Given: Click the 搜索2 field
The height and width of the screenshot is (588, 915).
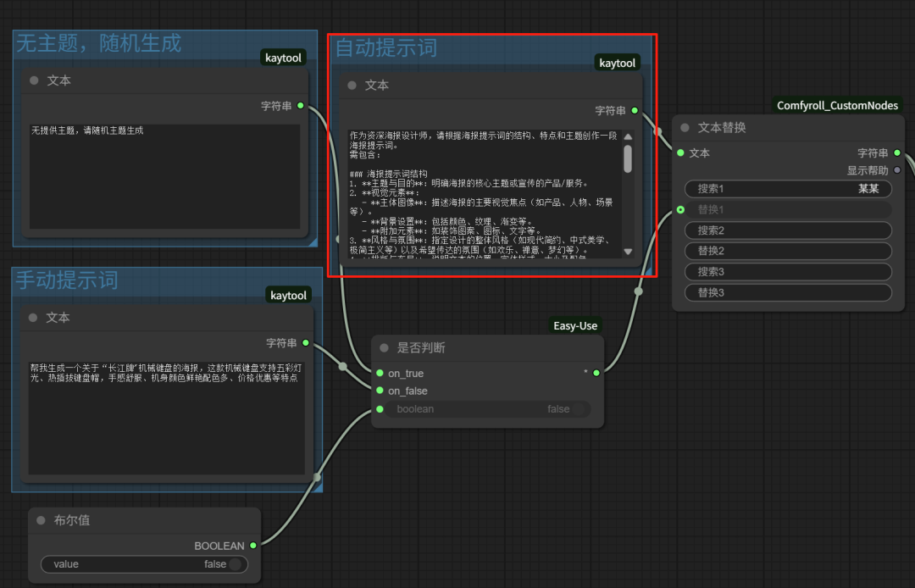Looking at the screenshot, I should pos(788,230).
